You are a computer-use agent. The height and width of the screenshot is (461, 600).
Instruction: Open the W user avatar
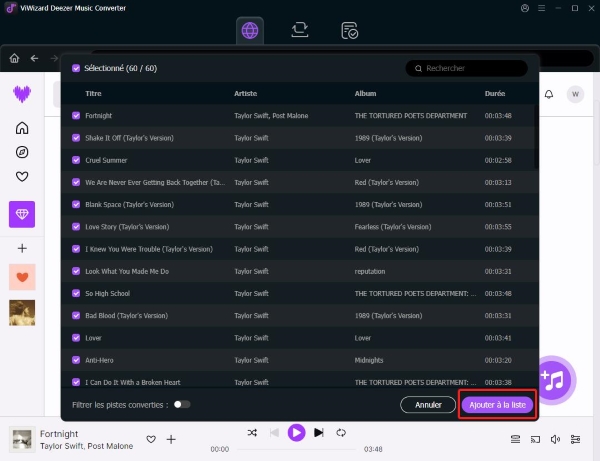(575, 94)
